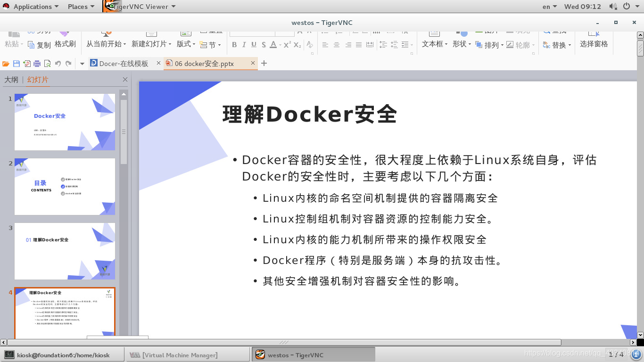This screenshot has width=644, height=362.
Task: Switch to kiosk@foundation6 terminal in taskbar
Action: (62, 355)
